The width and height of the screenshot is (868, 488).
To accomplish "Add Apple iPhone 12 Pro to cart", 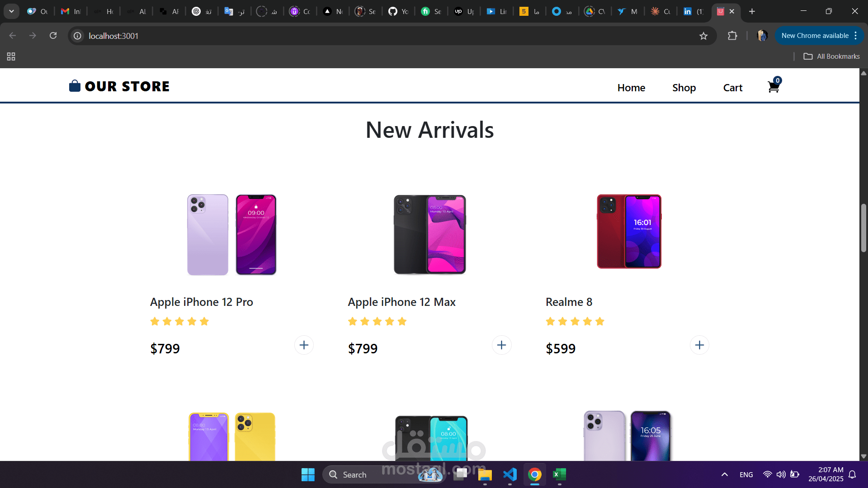I will 304,345.
